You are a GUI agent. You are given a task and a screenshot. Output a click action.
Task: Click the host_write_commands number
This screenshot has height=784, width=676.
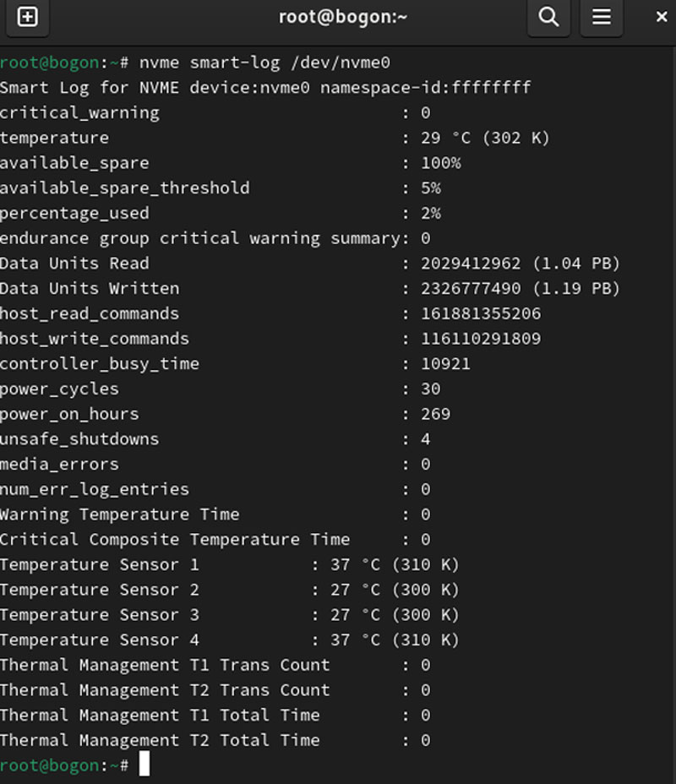pos(481,339)
